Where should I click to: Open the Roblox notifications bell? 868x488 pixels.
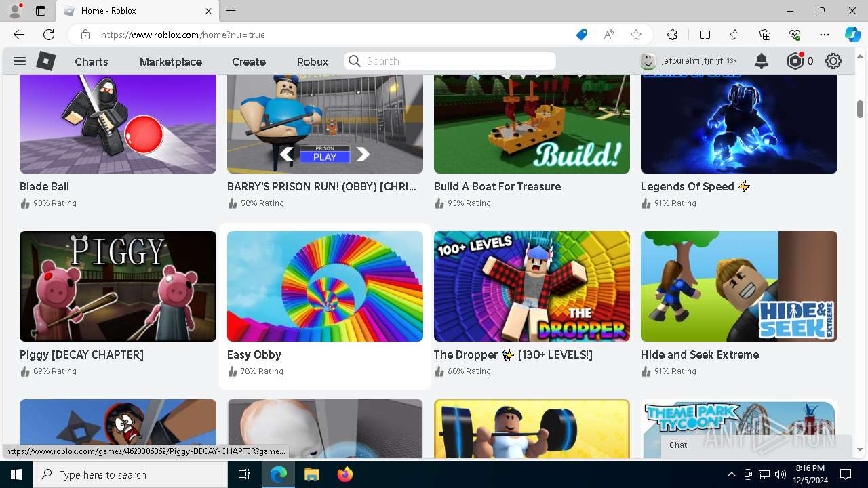tap(762, 62)
